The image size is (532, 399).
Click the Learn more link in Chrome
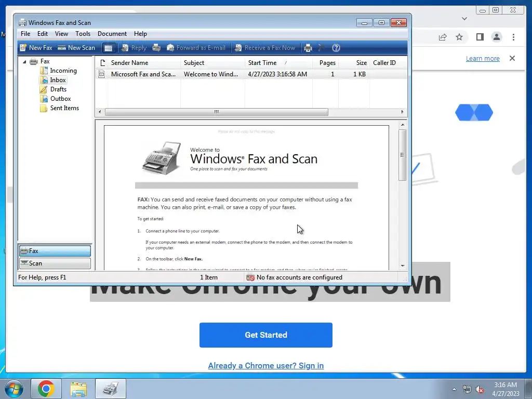483,58
